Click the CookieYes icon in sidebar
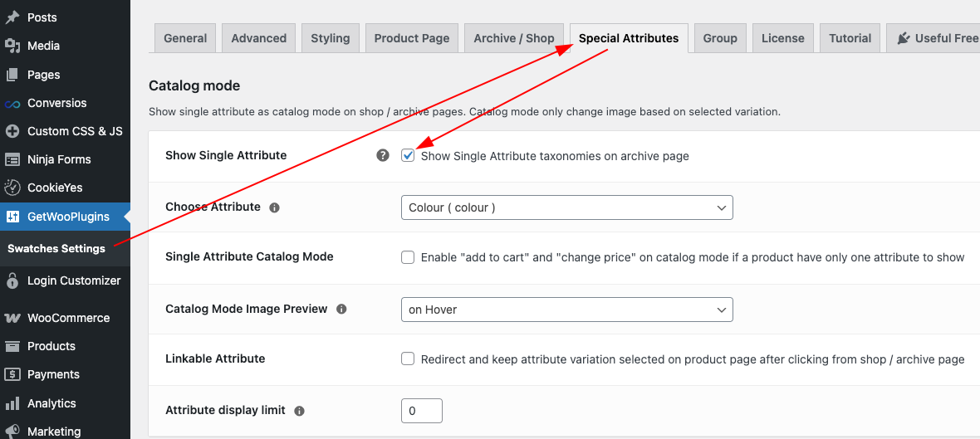 pyautogui.click(x=12, y=188)
